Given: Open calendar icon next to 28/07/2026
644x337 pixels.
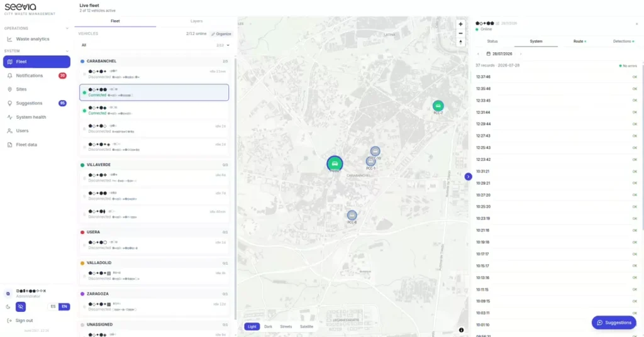Looking at the screenshot, I should (488, 54).
